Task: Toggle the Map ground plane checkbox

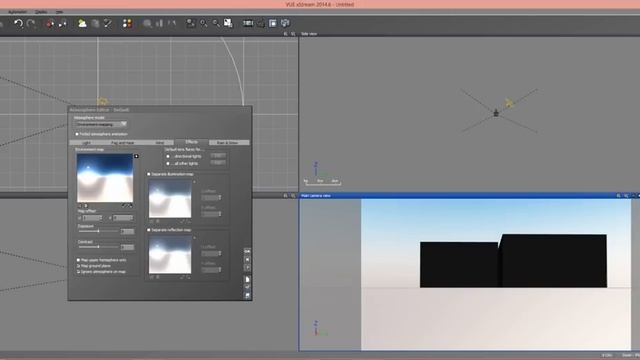Action: click(78, 266)
